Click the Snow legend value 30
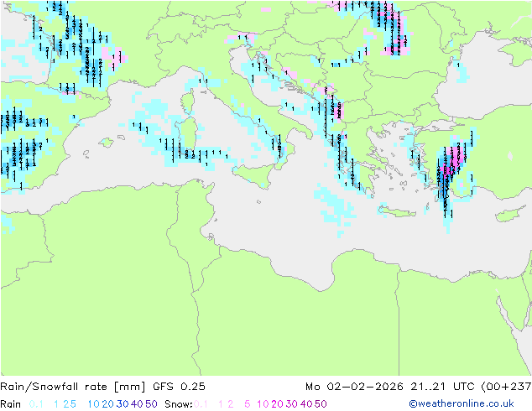The width and height of the screenshot is (532, 411). pyautogui.click(x=292, y=404)
